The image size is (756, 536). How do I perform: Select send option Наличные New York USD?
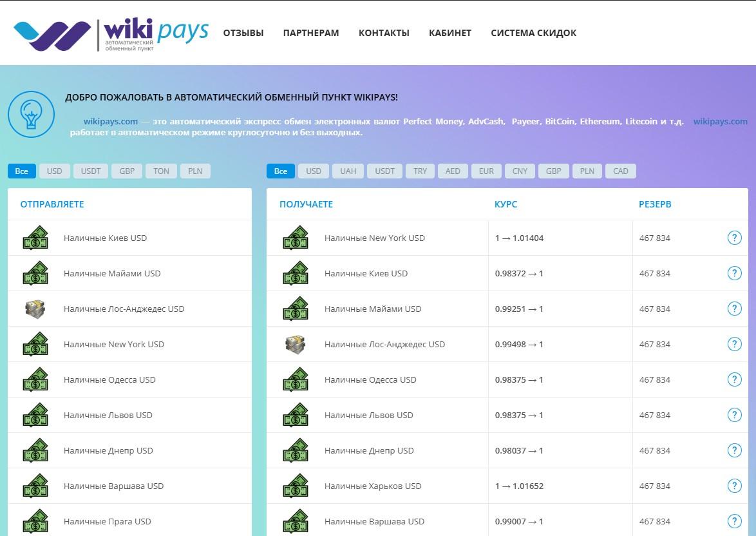pos(129,344)
